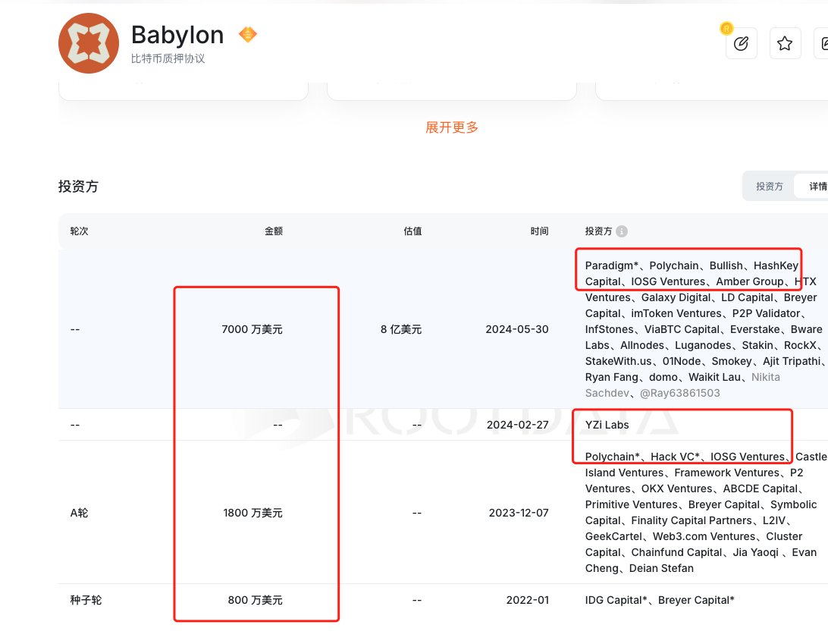Open investor OKX Ventures link

[x=676, y=488]
